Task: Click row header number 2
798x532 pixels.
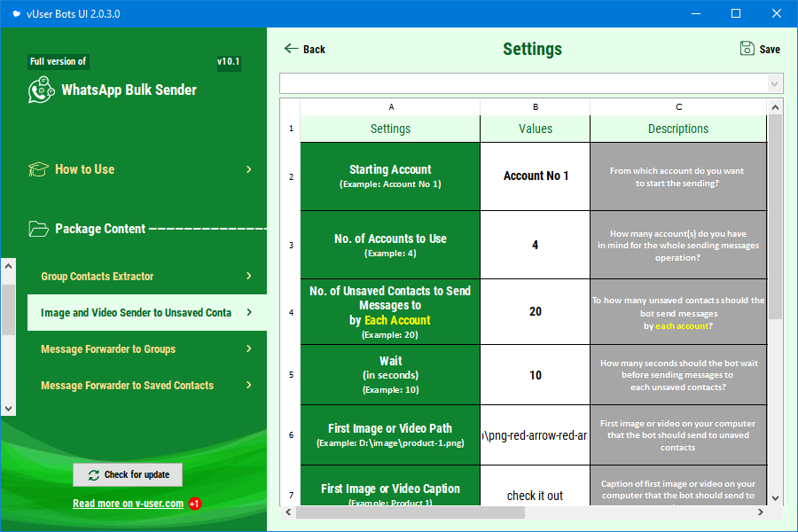Action: 291,176
